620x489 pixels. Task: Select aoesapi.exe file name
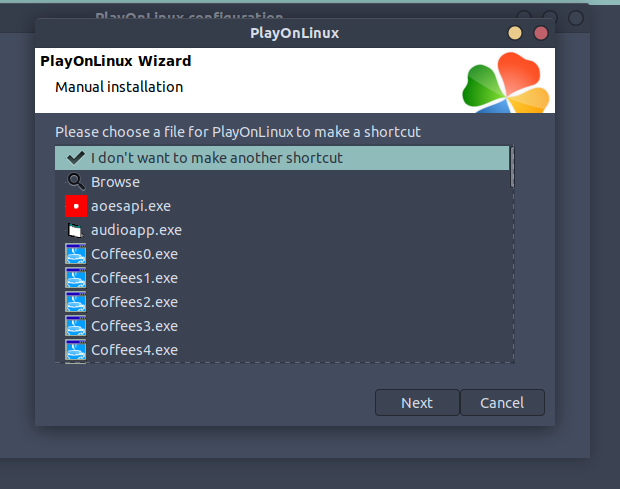point(131,206)
